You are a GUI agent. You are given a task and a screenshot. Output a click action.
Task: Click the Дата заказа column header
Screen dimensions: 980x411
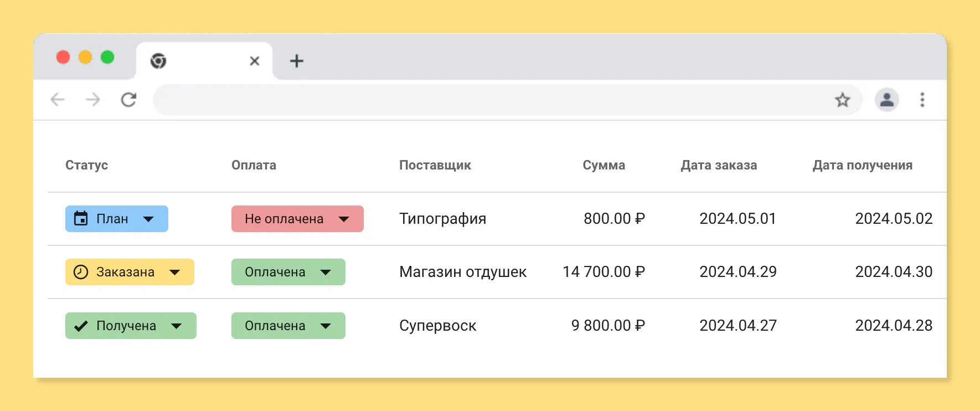[719, 165]
